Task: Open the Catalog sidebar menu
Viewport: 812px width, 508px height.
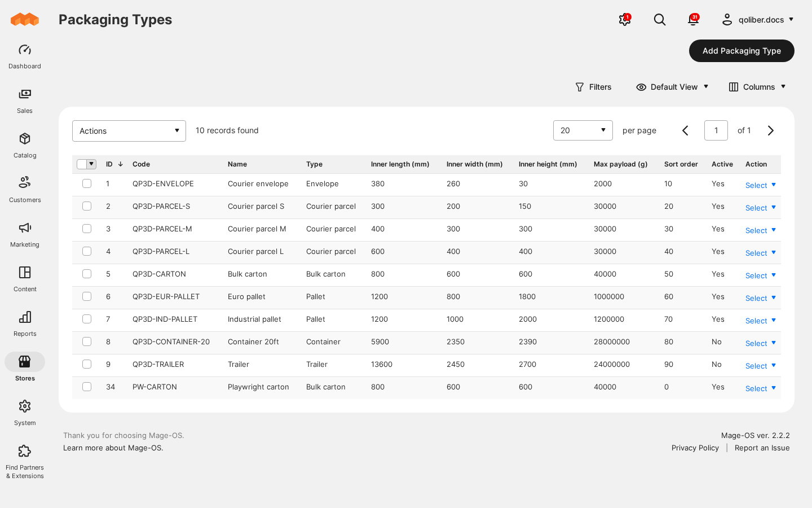Action: point(25,146)
